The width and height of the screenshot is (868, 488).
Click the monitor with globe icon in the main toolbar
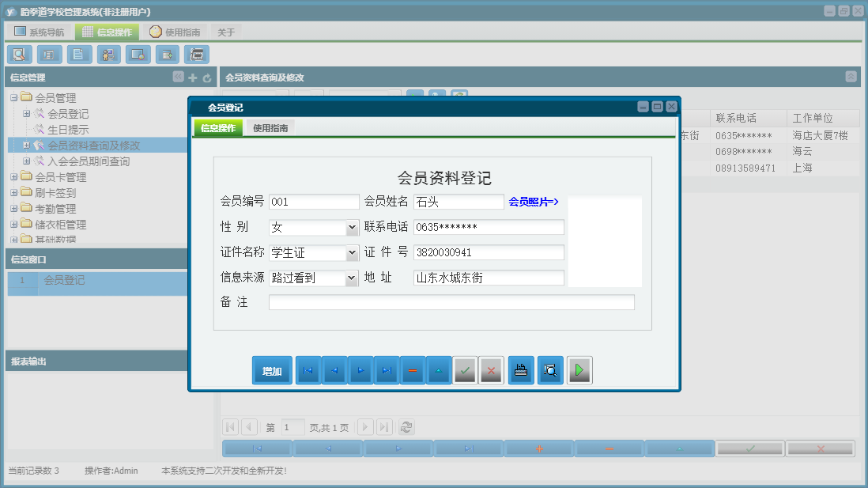(138, 55)
